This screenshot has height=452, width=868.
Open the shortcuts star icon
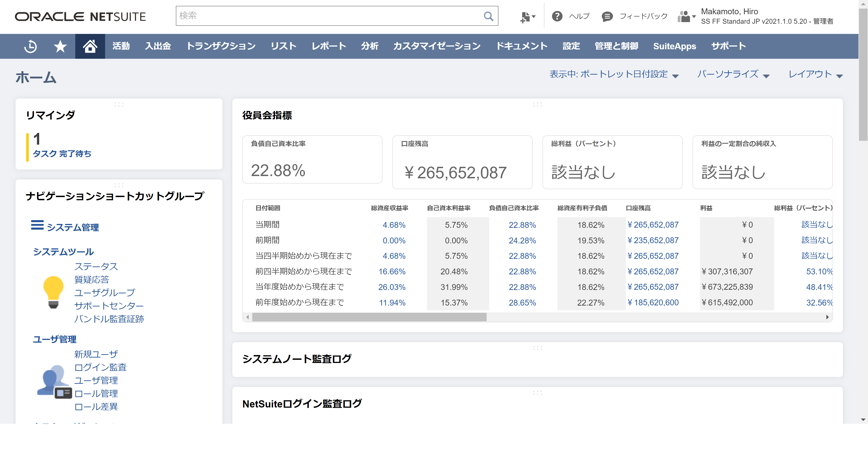click(60, 46)
